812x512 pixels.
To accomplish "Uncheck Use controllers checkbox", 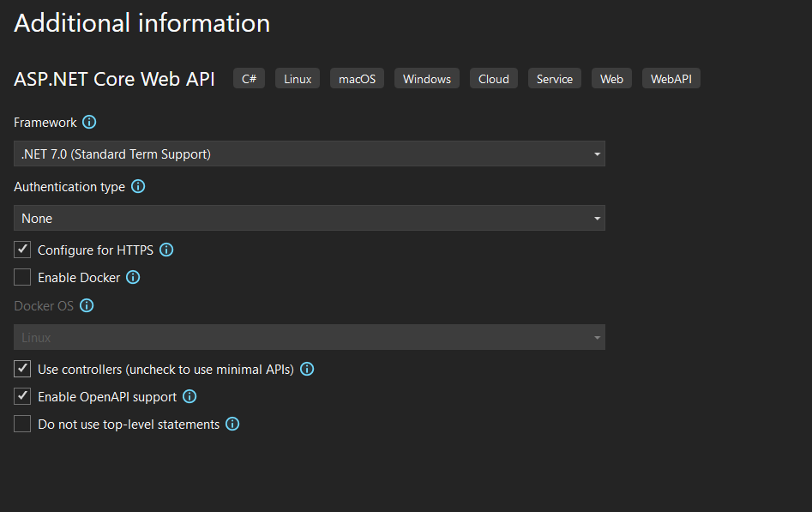I will click(x=22, y=370).
